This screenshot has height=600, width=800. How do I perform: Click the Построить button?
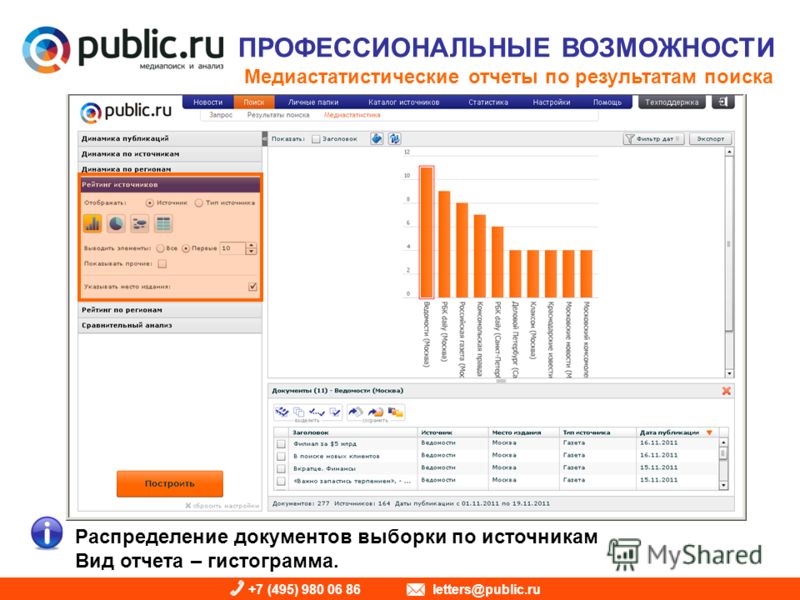click(170, 484)
